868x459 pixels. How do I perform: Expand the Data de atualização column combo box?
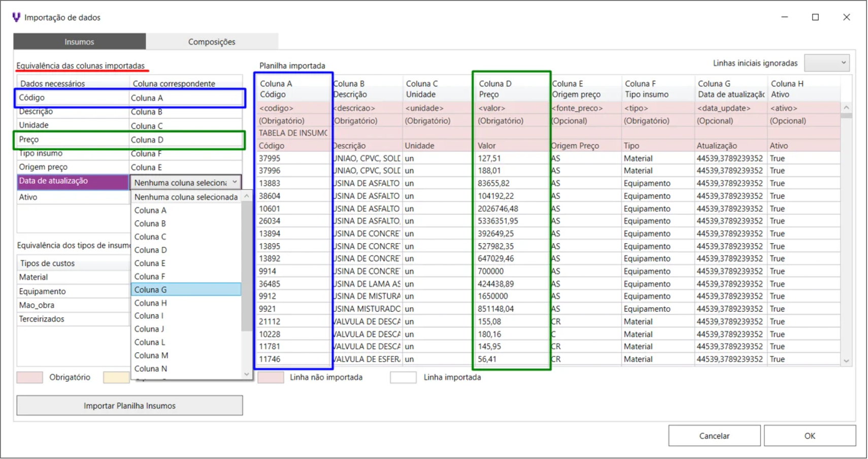235,182
